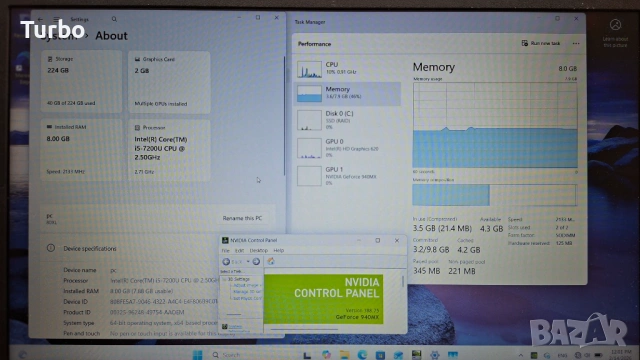Open the Storage 224 GB card
Screen dimensions: 640x360
pos(82,82)
